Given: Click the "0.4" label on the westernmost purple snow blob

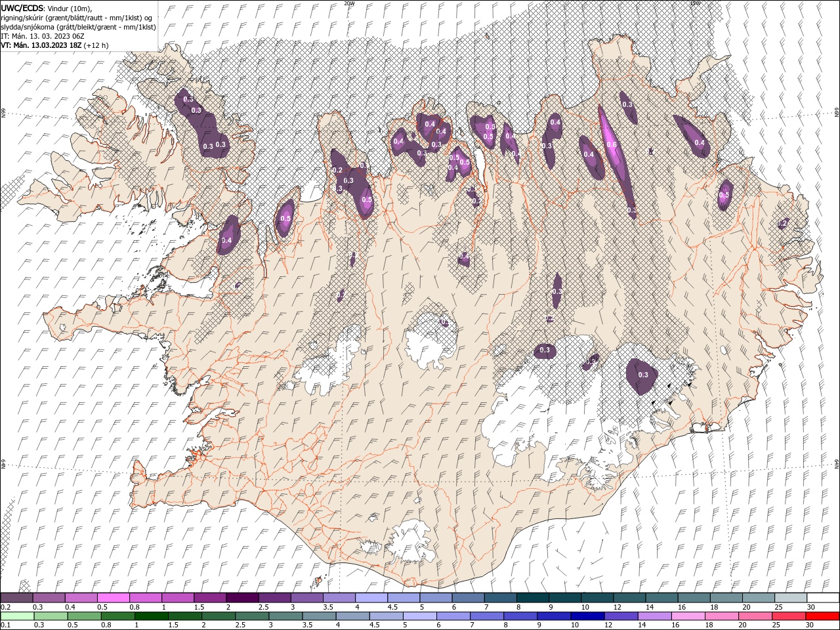Looking at the screenshot, I should coord(227,241).
